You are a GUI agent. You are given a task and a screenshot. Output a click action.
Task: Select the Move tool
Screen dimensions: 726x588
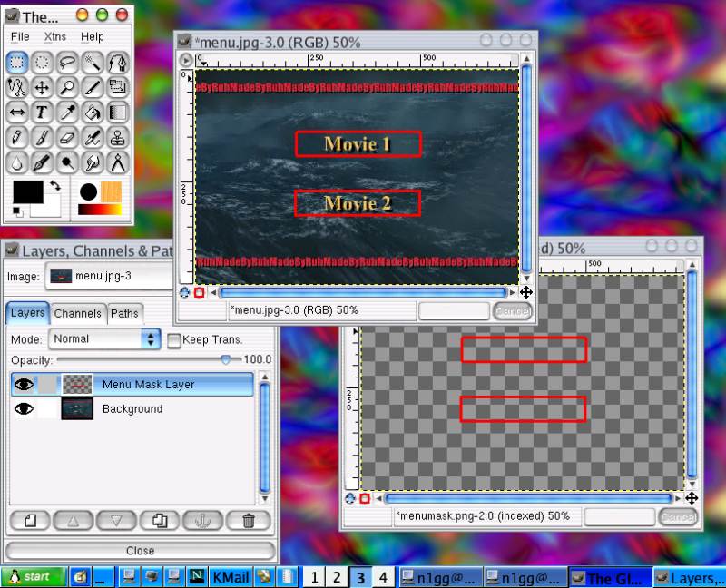[x=42, y=87]
